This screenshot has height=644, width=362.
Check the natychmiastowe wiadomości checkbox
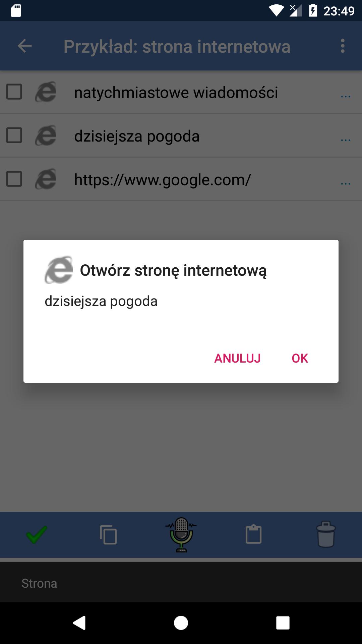(14, 92)
